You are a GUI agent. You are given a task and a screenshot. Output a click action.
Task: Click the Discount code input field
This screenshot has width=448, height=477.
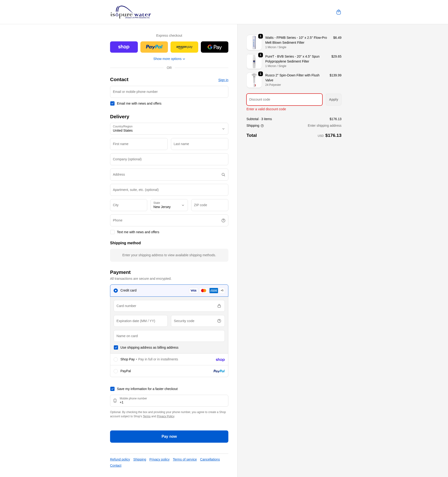tap(284, 100)
